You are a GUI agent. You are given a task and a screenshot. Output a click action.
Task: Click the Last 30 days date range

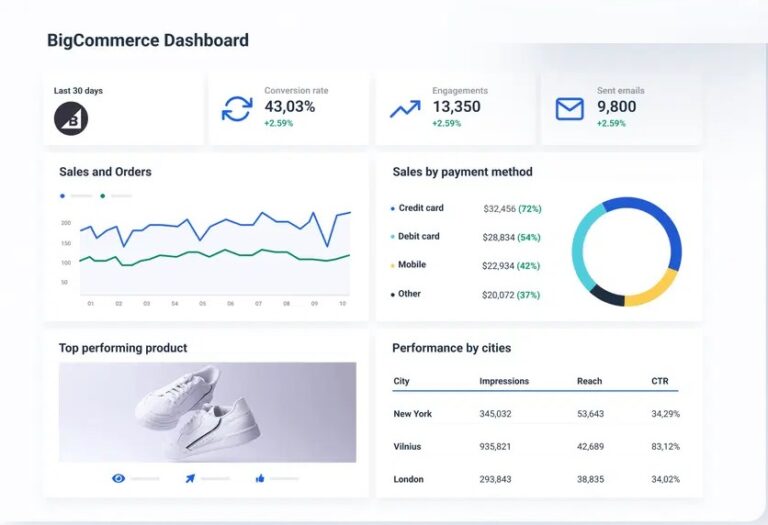point(78,91)
